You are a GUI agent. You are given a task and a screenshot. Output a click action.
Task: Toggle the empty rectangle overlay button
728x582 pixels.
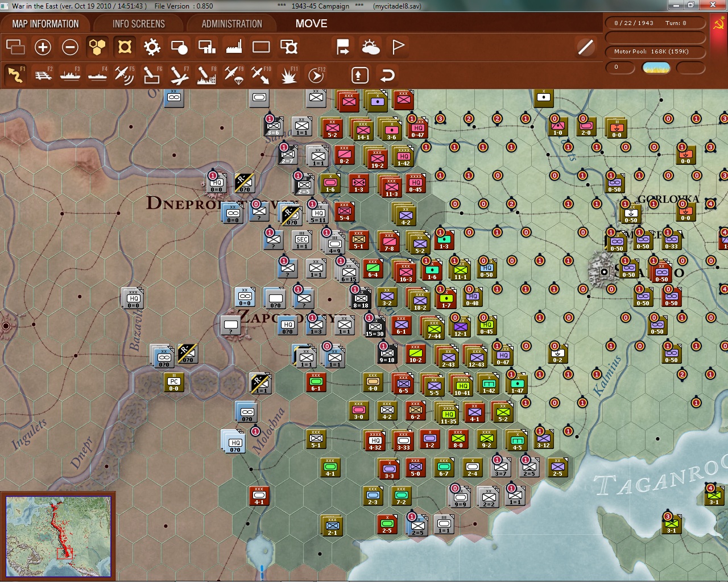pos(261,47)
